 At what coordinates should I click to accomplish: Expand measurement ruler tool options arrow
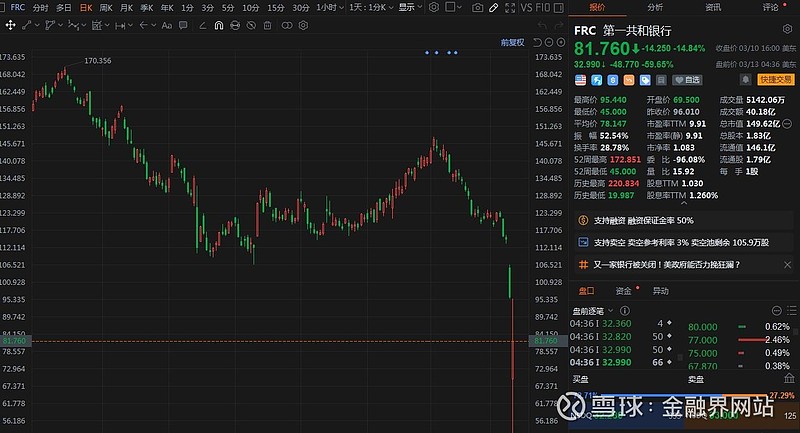pyautogui.click(x=131, y=26)
